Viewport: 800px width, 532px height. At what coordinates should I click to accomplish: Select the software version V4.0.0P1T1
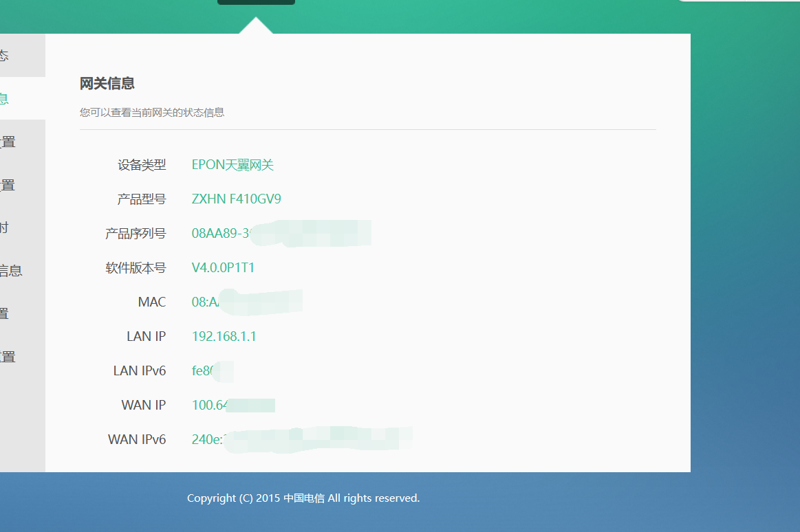pos(223,268)
